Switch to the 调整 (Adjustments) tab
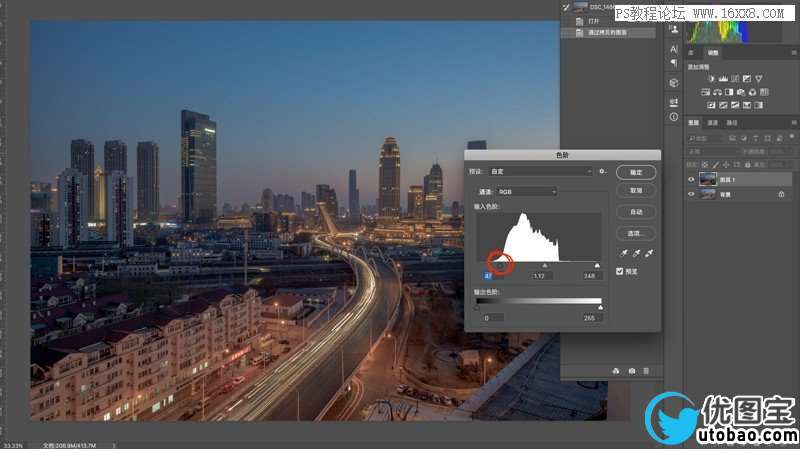800x449 pixels. (713, 53)
